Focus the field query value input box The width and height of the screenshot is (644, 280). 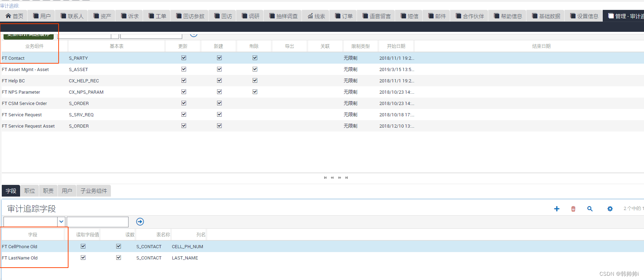click(97, 222)
